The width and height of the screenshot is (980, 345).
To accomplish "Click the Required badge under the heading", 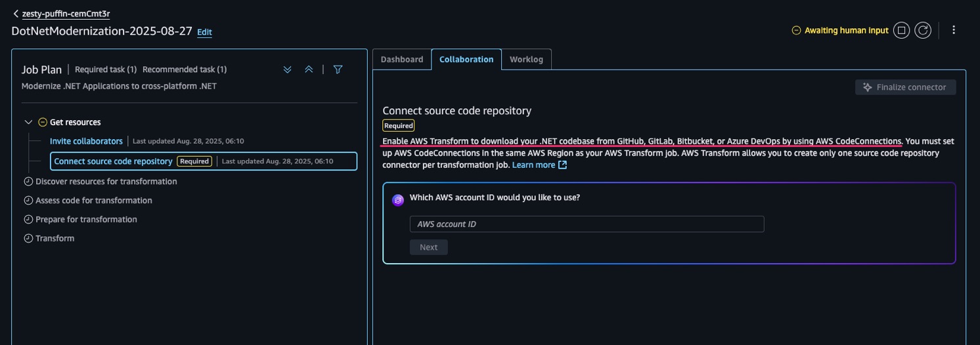I will 399,126.
